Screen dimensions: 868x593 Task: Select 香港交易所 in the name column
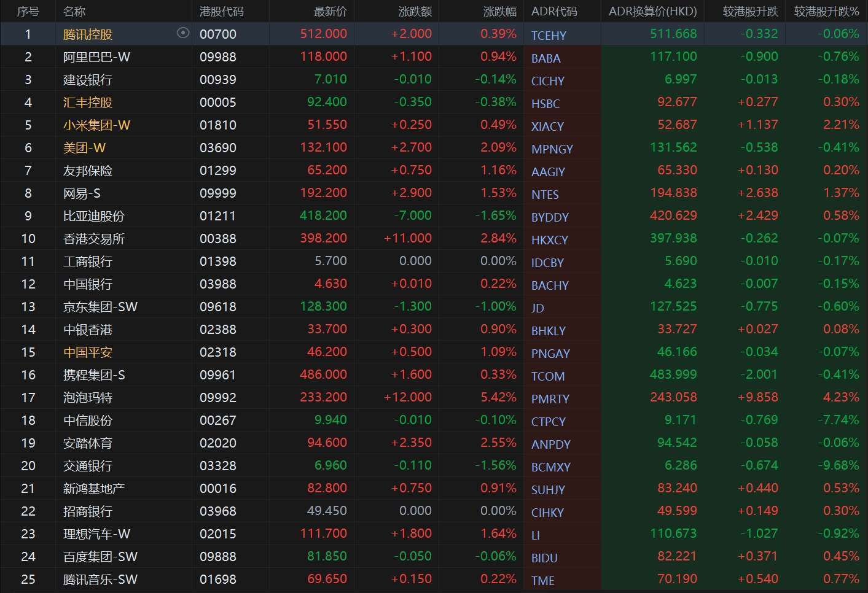point(94,239)
